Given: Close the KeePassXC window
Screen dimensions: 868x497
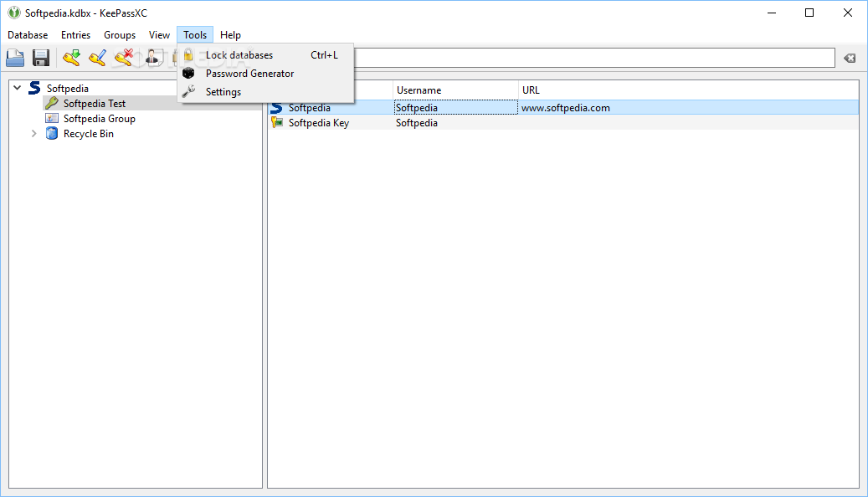Looking at the screenshot, I should click(x=848, y=13).
